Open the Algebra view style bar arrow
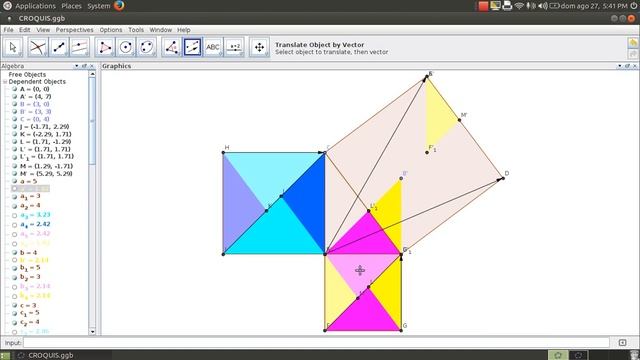 76,66
